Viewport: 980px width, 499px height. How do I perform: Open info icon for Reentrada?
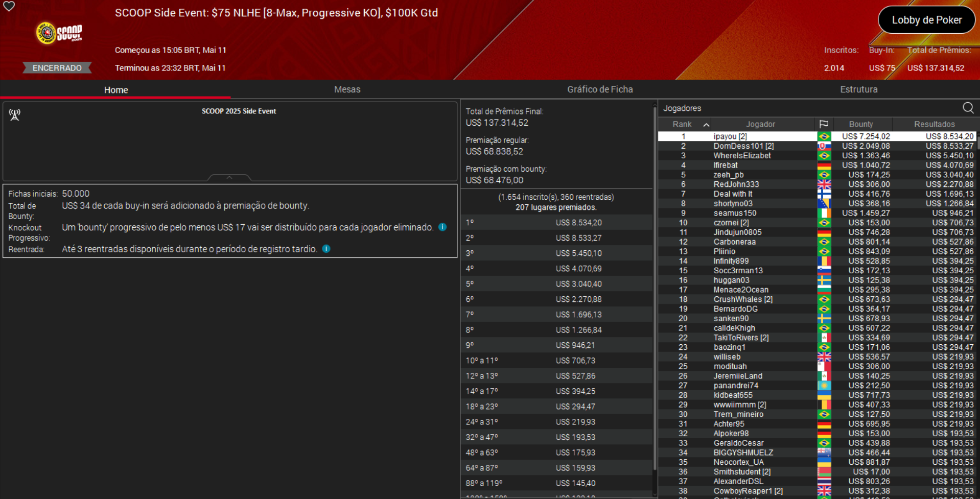(x=326, y=249)
